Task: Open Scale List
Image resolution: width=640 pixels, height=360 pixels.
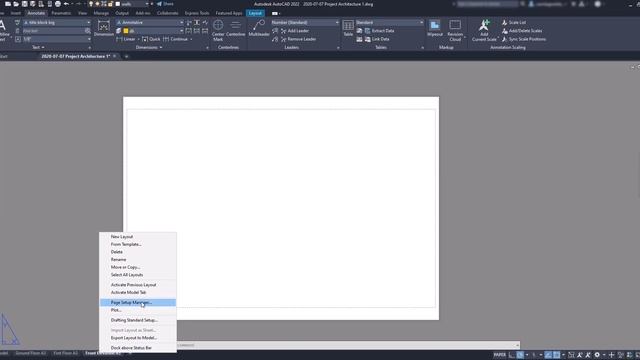Action: (x=514, y=22)
